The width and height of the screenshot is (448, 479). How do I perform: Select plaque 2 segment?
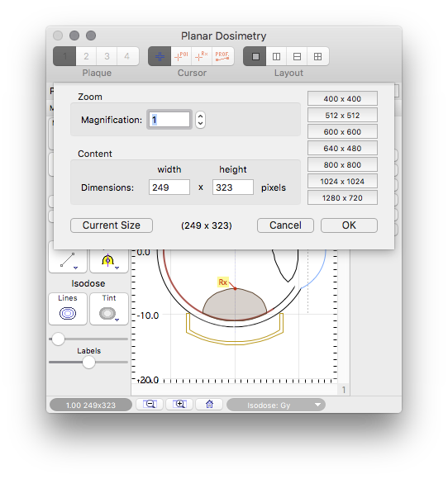[x=86, y=56]
